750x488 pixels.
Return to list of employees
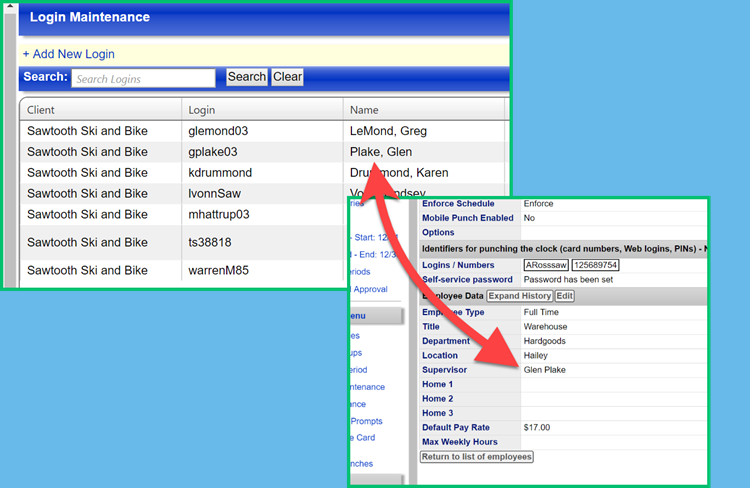[x=477, y=457]
